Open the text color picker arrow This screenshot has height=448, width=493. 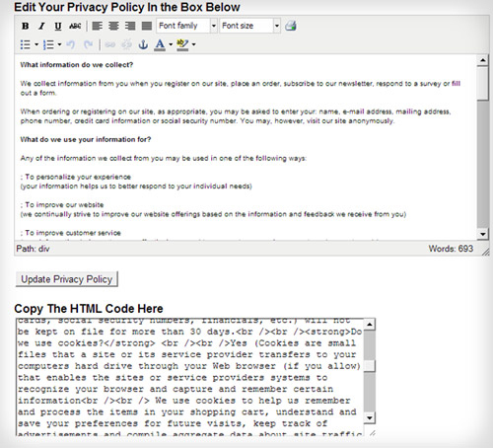(171, 44)
